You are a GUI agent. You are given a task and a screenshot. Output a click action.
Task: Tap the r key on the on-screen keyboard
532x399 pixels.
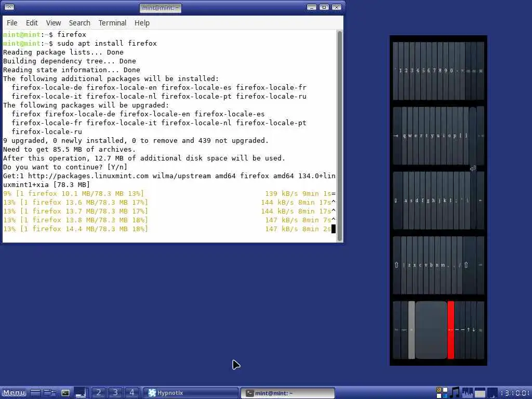click(421, 136)
